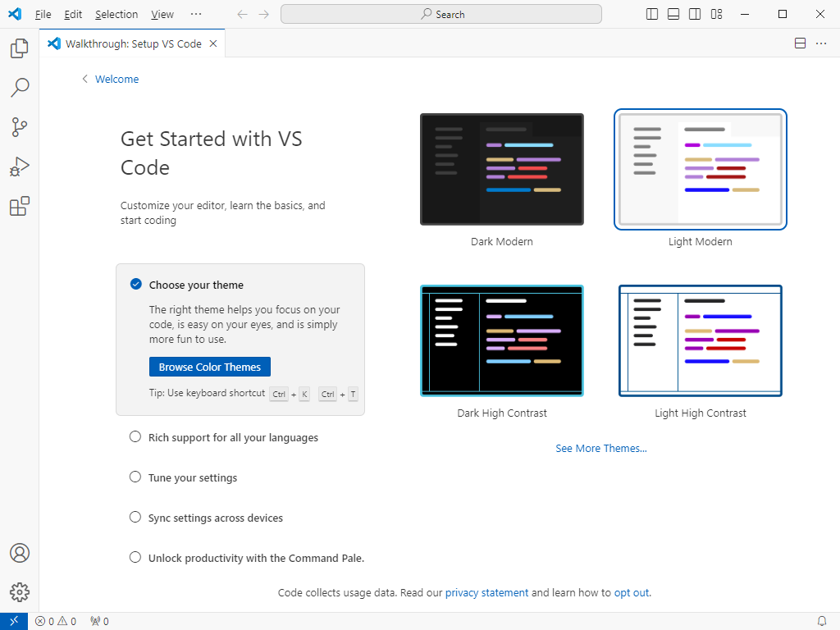Open the title bar overflow menu ellipsis
Screen dimensions: 840x630
pos(196,14)
